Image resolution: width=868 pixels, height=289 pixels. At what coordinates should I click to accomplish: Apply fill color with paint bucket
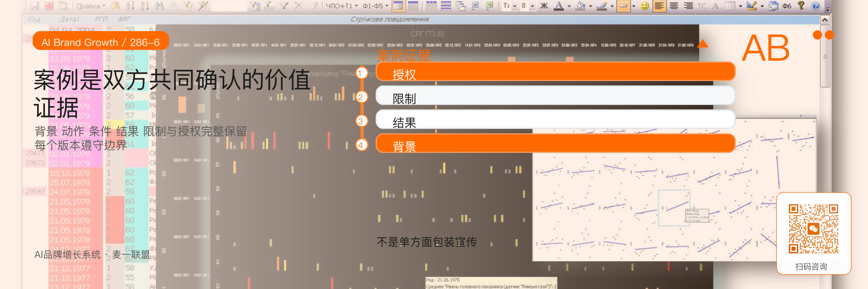coord(581,6)
